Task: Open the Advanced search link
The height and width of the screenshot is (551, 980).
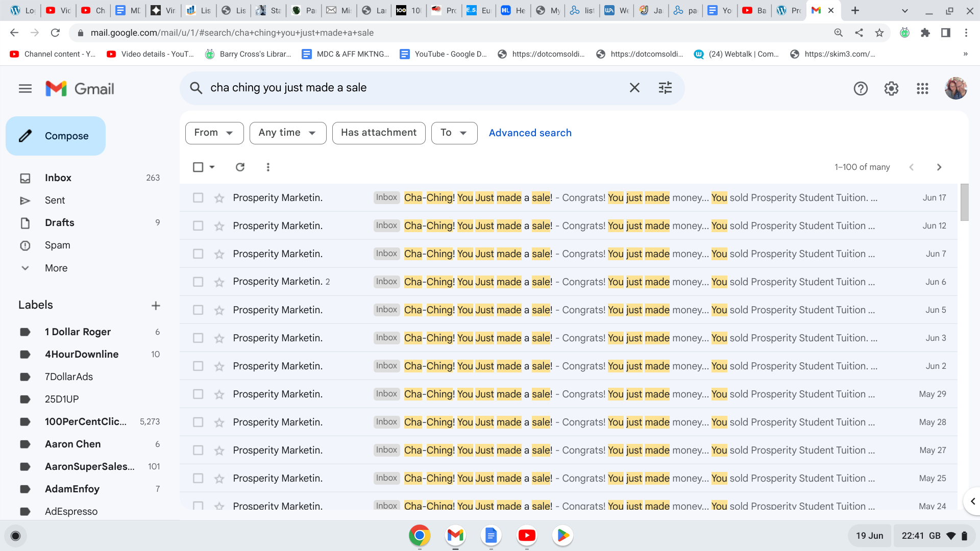Action: (530, 133)
